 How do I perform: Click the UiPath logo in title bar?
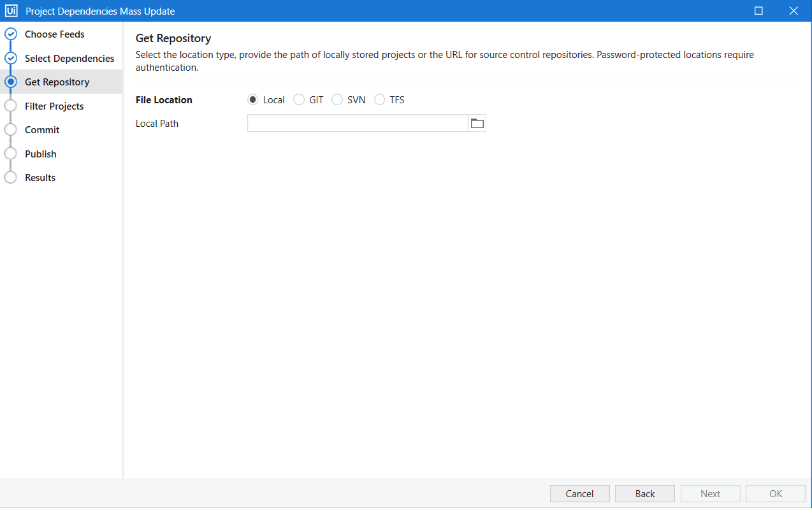click(11, 11)
